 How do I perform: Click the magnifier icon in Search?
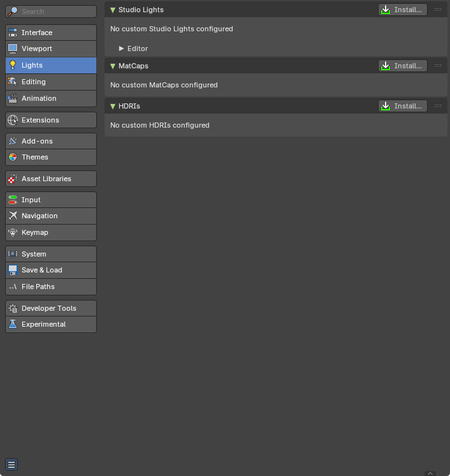click(13, 11)
